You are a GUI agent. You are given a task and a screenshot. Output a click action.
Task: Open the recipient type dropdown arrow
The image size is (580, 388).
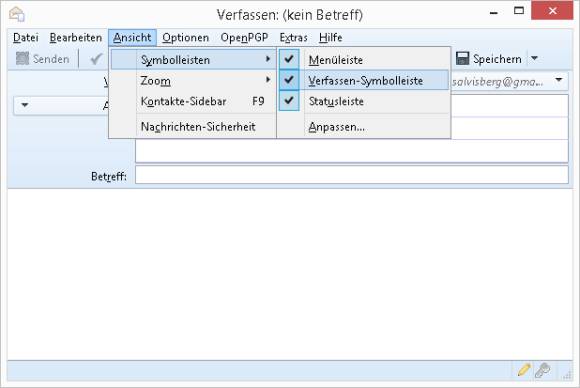point(25,105)
